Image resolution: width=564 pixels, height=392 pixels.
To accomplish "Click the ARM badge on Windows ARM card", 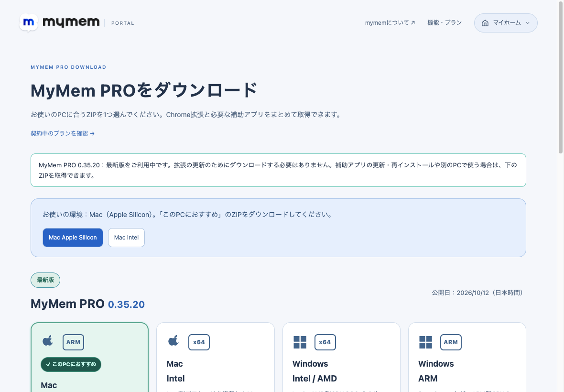I will pos(451,342).
